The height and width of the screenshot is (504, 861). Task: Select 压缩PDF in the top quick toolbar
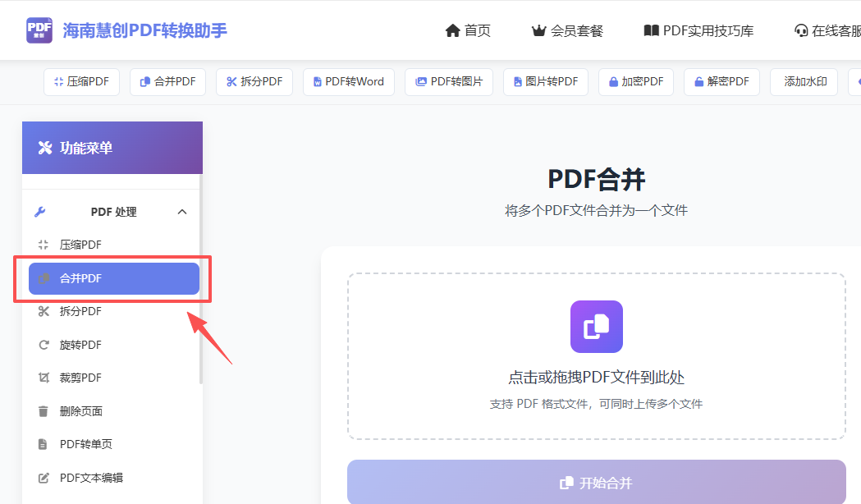(81, 82)
